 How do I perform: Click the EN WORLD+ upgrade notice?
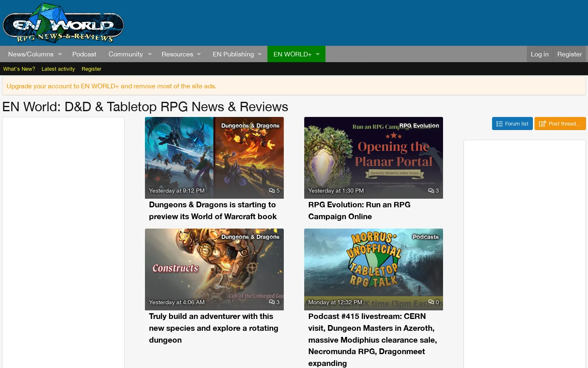pyautogui.click(x=111, y=86)
